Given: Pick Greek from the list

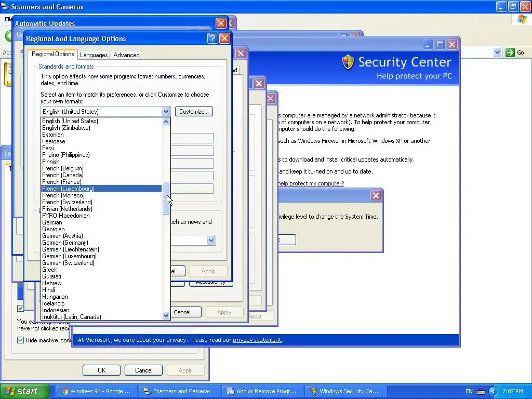Looking at the screenshot, I should [x=101, y=270].
